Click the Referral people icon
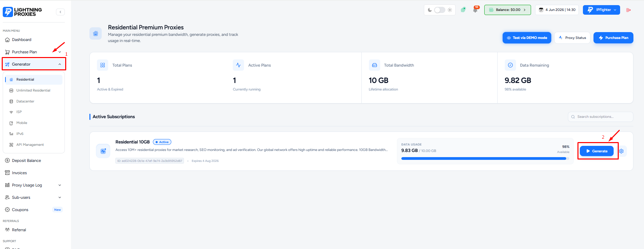This screenshot has height=249, width=644. point(8,230)
